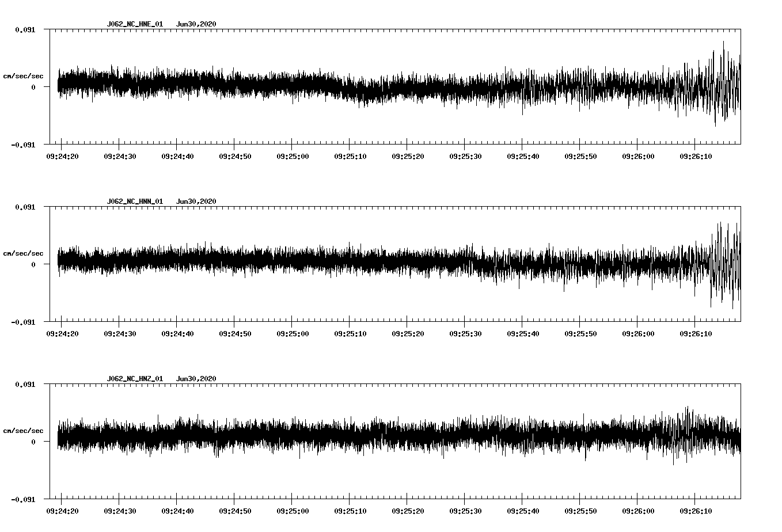Click the 09:26:10 time label under HNE plot
The height and width of the screenshot is (532, 782).
coord(696,156)
